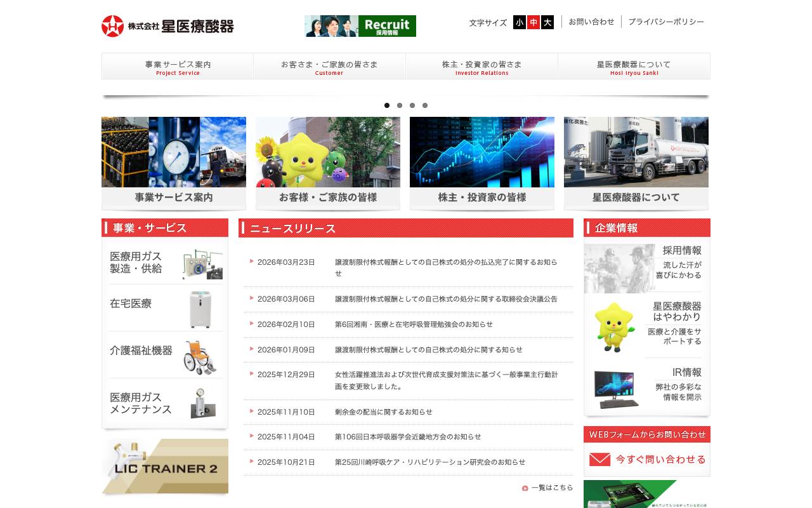Click the star mascot image in 企業情報 panel

coord(614,327)
